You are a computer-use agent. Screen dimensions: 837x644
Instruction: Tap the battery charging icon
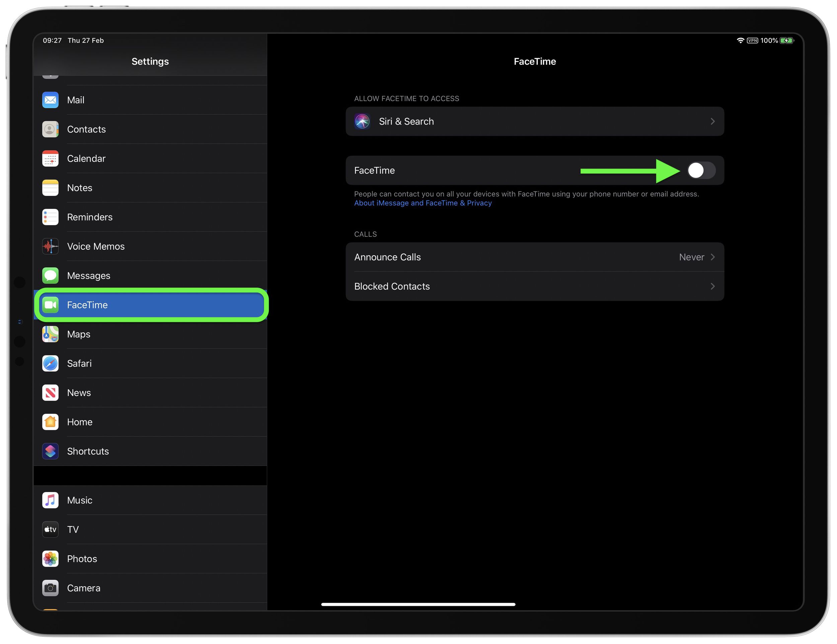pos(787,41)
